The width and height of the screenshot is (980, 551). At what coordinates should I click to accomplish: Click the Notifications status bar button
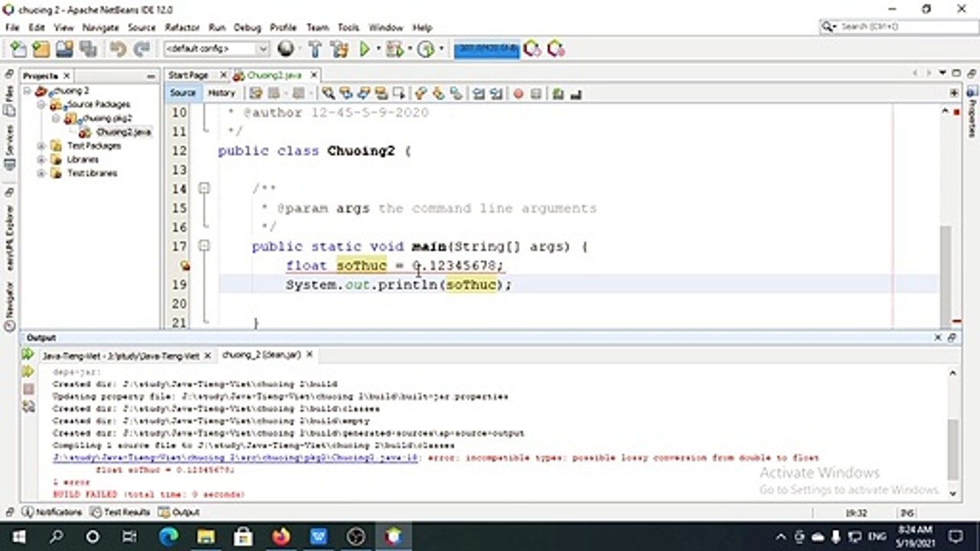(52, 512)
